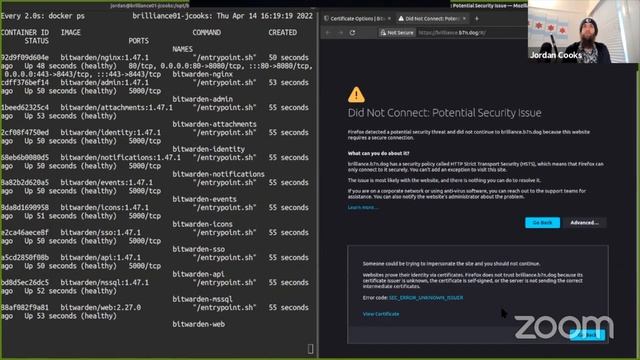Click the bitwarden-identity container name
This screenshot has width=640, height=360.
209,149
